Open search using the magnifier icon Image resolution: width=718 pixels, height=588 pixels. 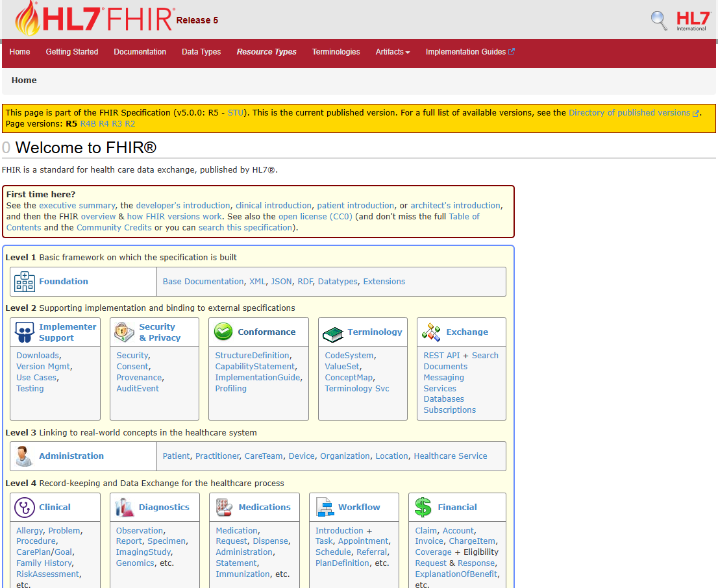(659, 20)
